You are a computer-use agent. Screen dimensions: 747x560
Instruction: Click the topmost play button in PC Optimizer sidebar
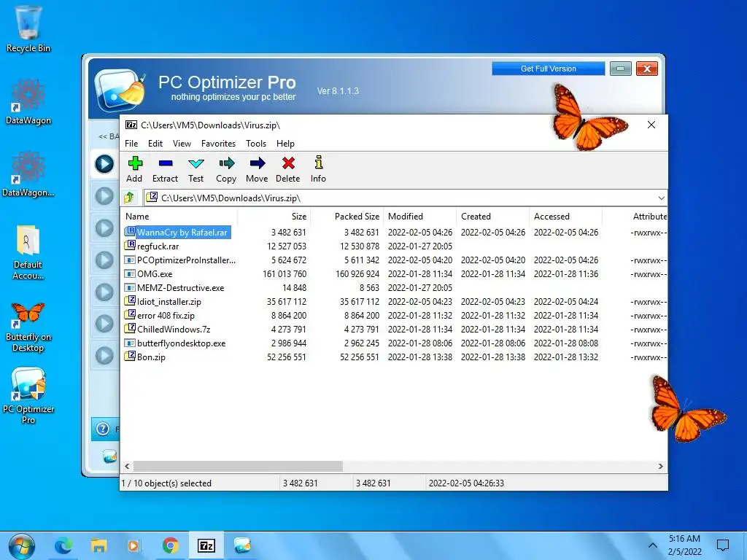click(x=104, y=164)
